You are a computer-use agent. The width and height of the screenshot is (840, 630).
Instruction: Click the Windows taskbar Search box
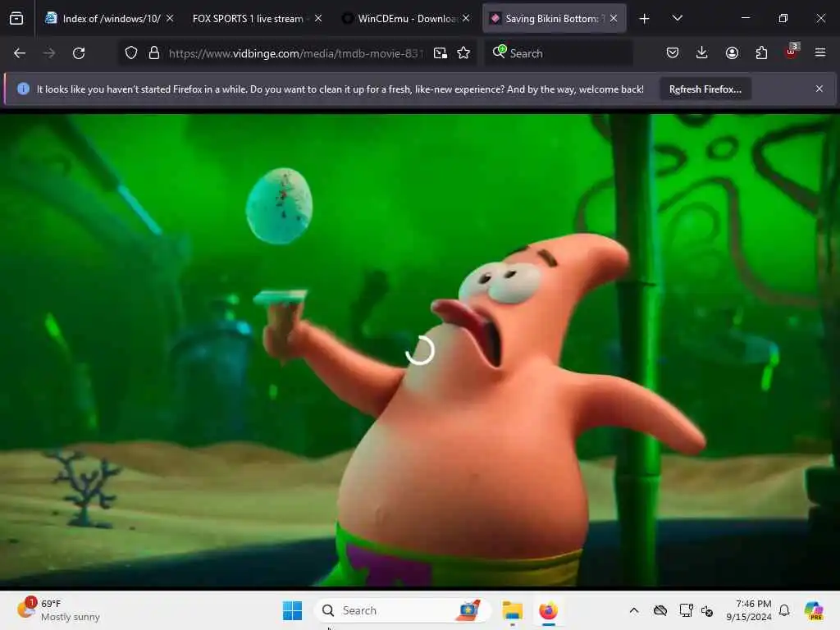(x=402, y=610)
